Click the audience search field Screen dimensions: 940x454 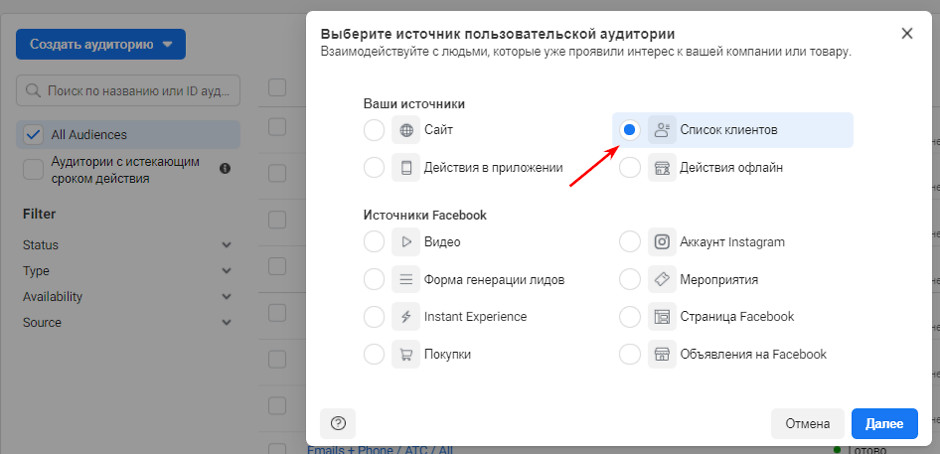pyautogui.click(x=128, y=91)
